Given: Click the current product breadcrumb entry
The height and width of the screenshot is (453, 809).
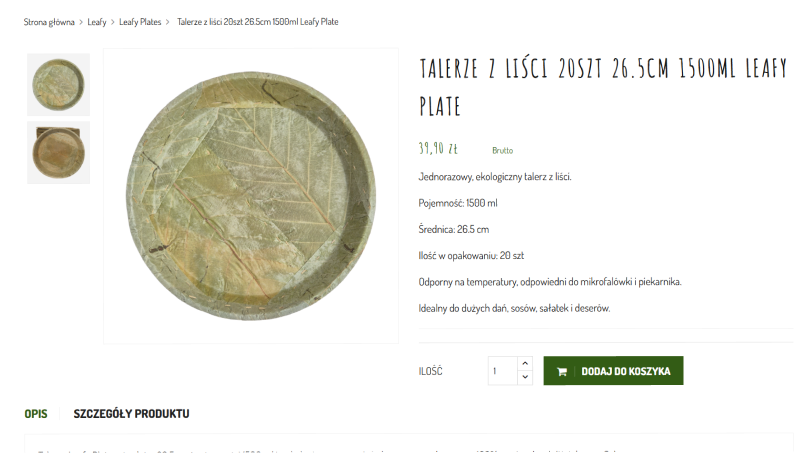Looking at the screenshot, I should (x=257, y=22).
